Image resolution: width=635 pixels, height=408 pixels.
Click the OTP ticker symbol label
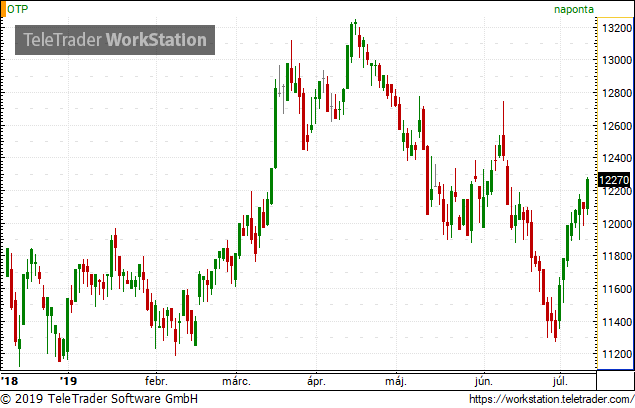18,9
